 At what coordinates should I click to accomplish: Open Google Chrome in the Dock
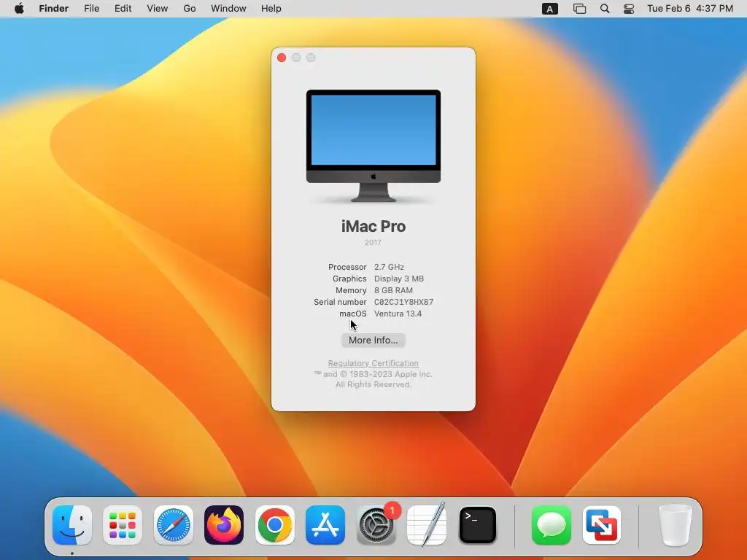tap(275, 525)
